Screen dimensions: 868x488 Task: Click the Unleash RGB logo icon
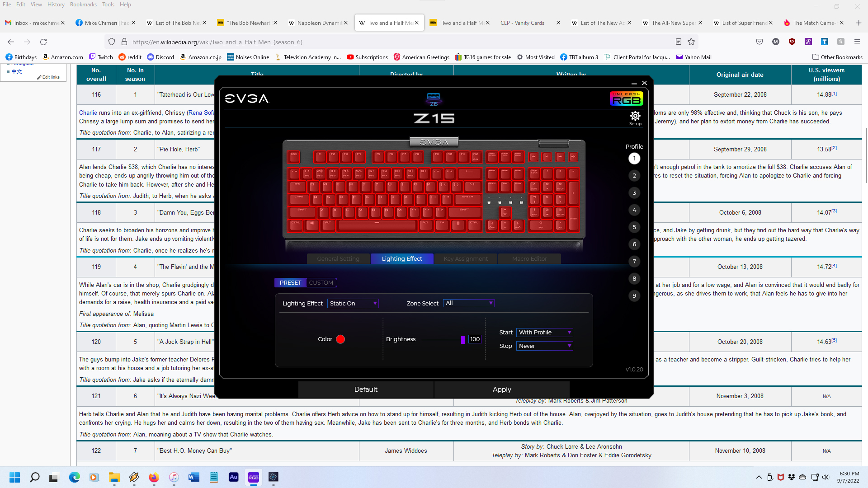tap(626, 98)
